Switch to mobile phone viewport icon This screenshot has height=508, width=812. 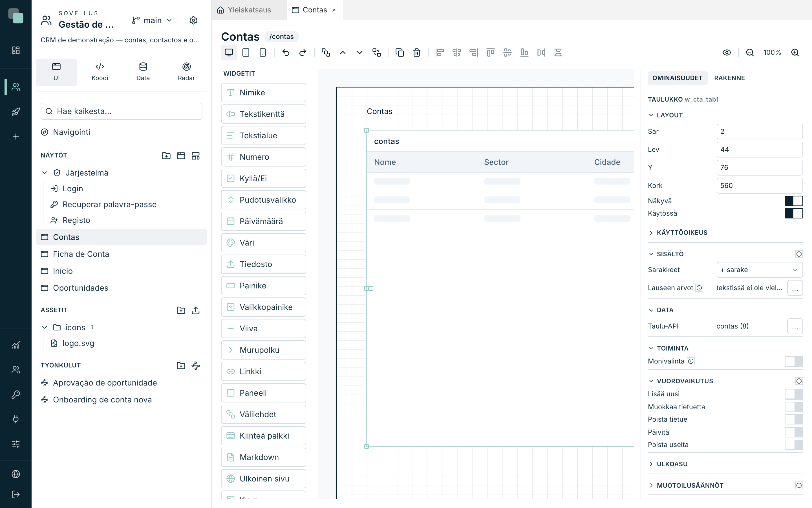[x=263, y=52]
